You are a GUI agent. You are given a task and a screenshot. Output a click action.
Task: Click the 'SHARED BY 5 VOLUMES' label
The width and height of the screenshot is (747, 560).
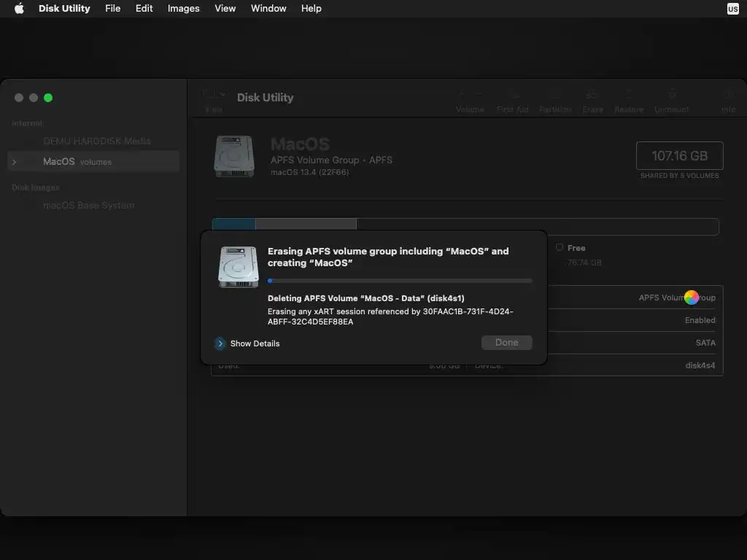(x=679, y=176)
